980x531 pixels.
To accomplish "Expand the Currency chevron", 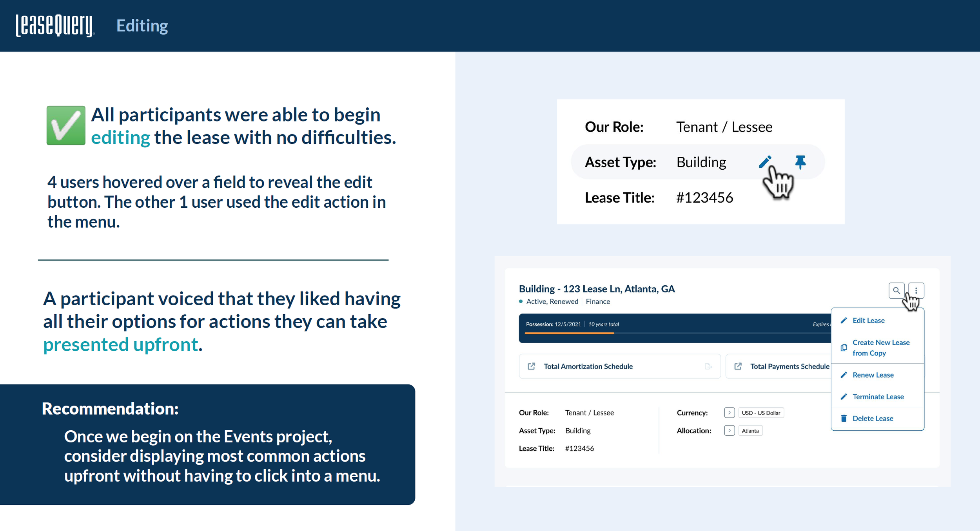I will pos(729,413).
